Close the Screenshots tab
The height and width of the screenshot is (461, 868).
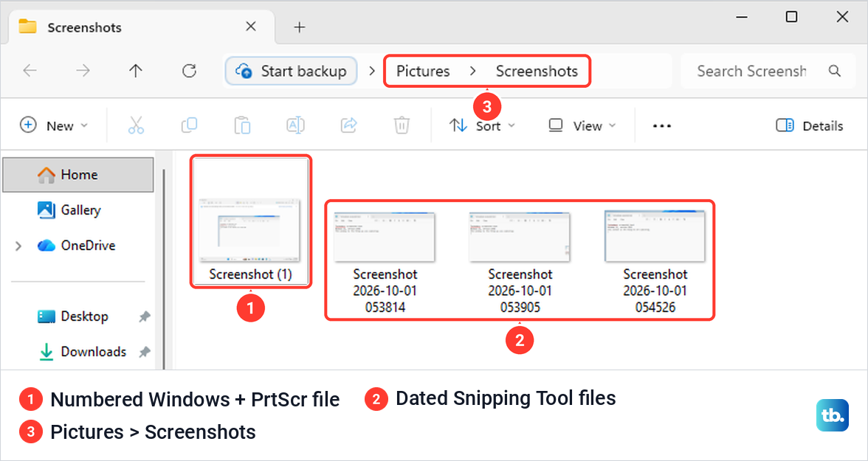[x=251, y=27]
